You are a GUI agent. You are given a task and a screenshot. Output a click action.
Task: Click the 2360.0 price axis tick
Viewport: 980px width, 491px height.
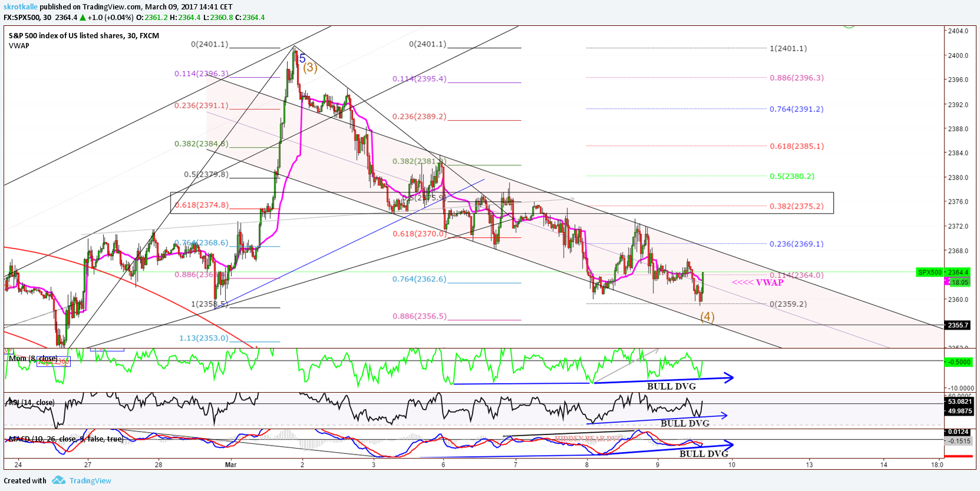click(x=958, y=299)
